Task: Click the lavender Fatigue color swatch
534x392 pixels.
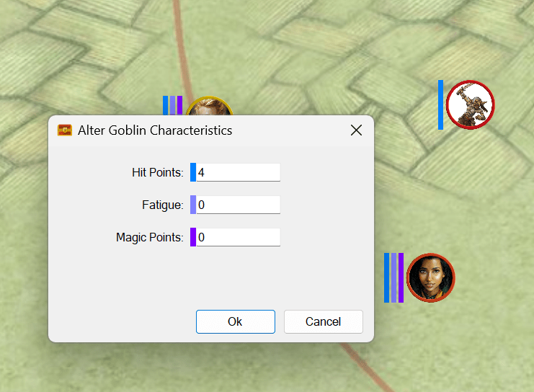Action: pyautogui.click(x=193, y=205)
